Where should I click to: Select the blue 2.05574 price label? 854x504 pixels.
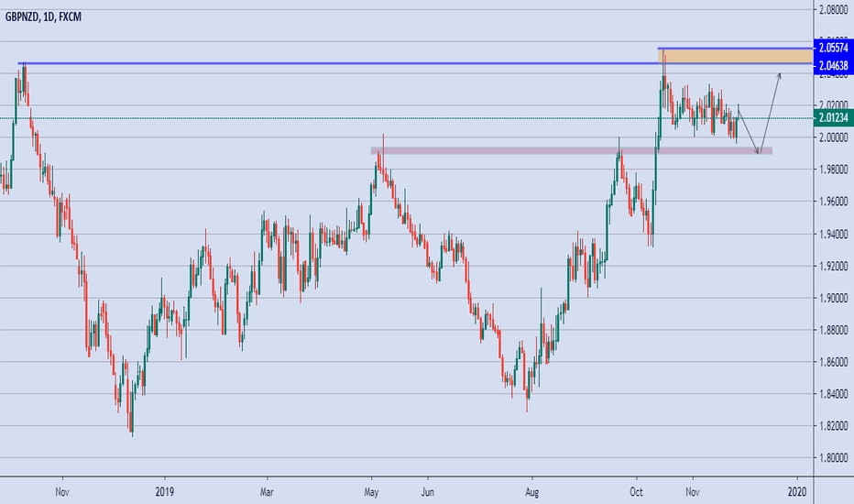833,47
